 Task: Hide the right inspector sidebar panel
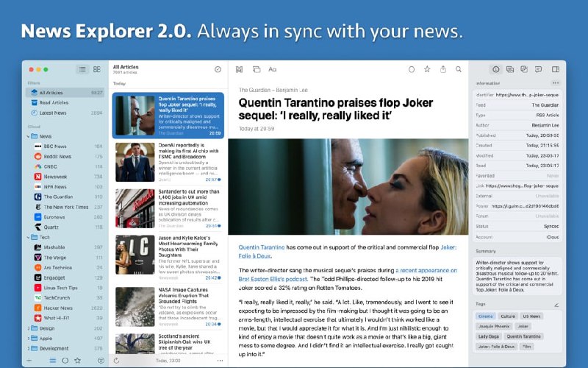pyautogui.click(x=556, y=69)
